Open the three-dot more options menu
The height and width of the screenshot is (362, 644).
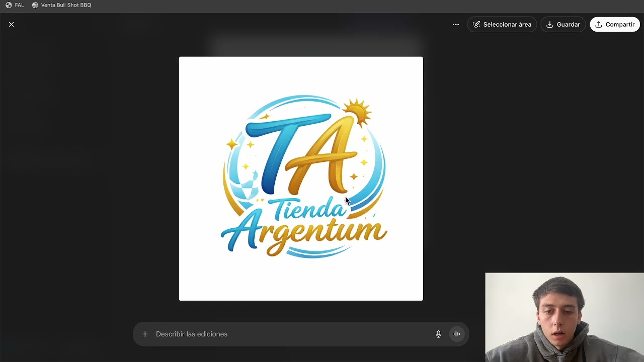point(456,24)
